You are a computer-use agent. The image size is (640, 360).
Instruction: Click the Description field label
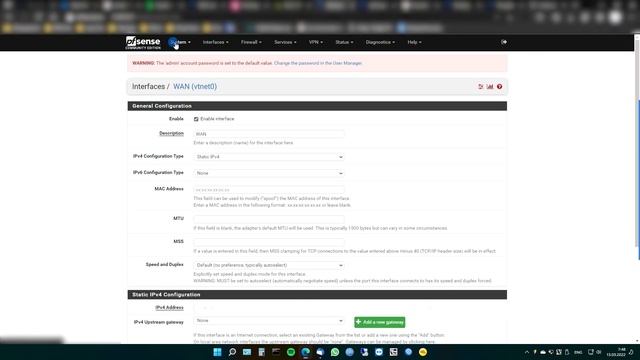click(x=171, y=133)
